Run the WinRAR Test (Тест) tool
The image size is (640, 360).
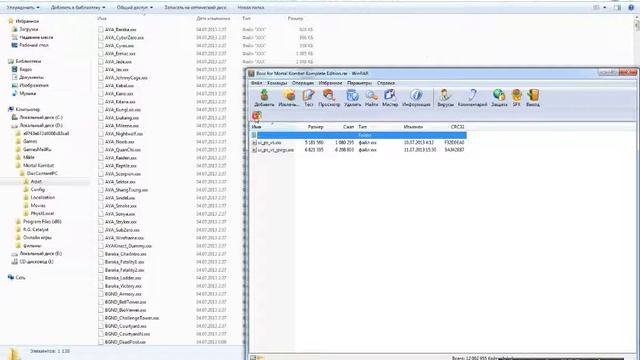[309, 98]
